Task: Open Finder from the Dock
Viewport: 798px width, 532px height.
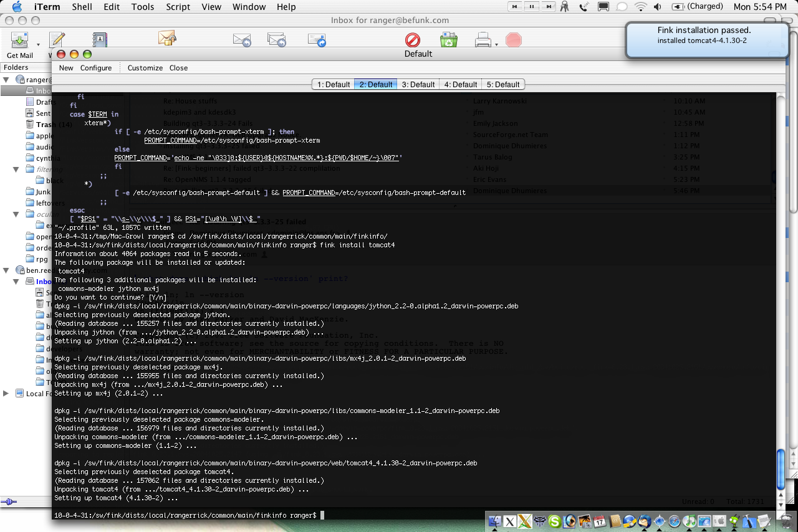Action: (496, 522)
